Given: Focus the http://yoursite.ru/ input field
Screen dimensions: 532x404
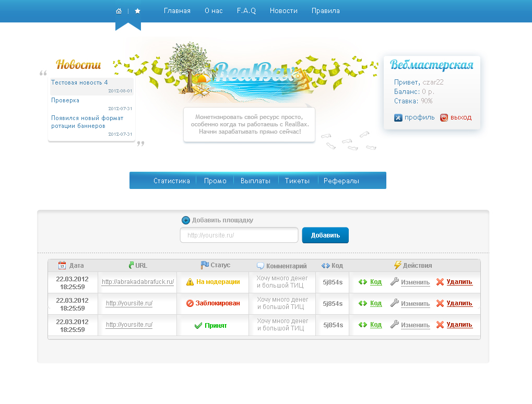Looking at the screenshot, I should click(239, 235).
